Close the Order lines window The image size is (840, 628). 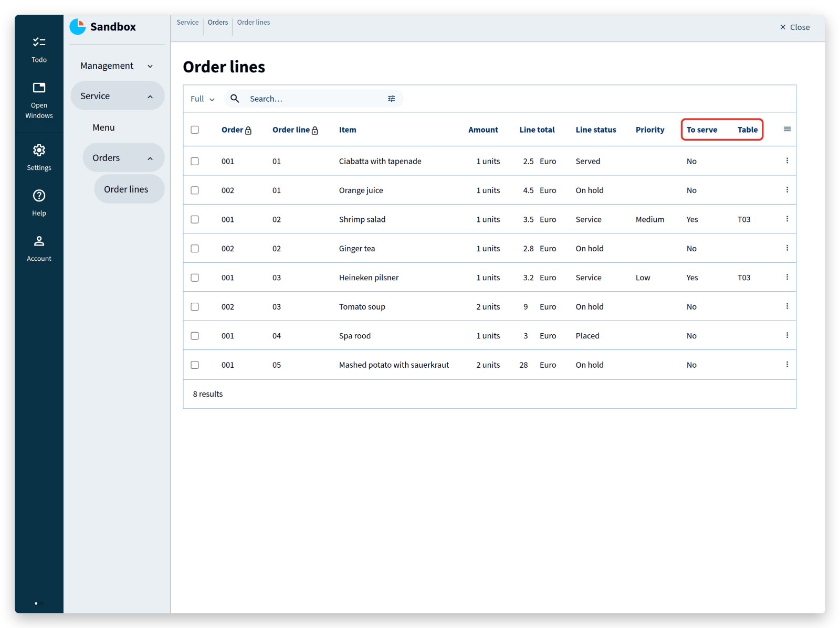point(794,27)
